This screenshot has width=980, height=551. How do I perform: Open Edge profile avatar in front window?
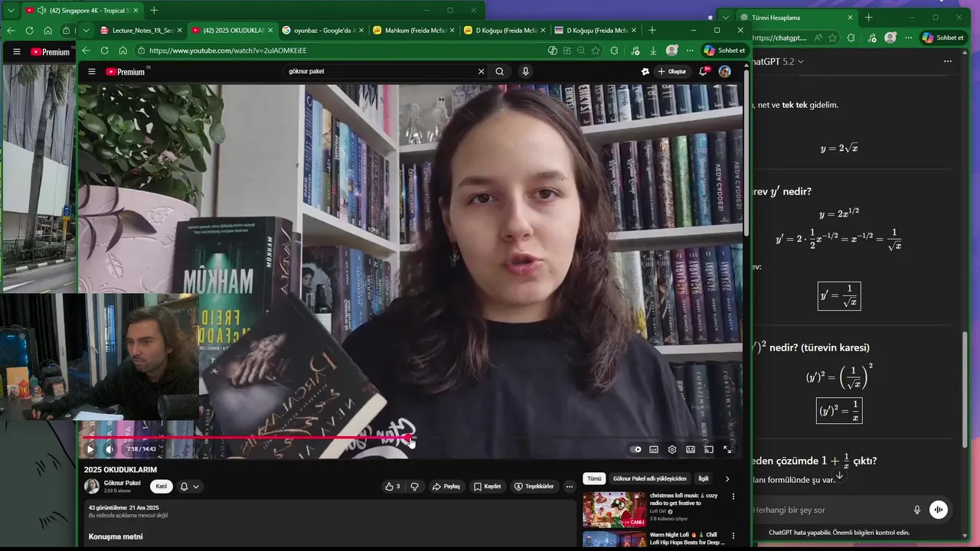(671, 51)
